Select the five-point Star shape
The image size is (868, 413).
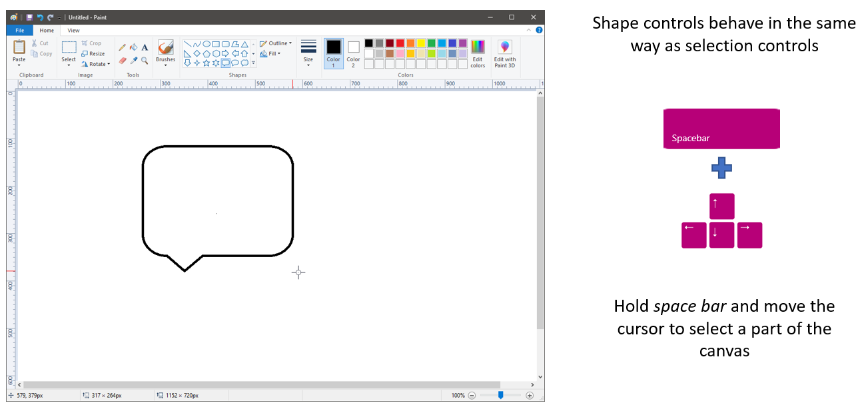coord(207,63)
